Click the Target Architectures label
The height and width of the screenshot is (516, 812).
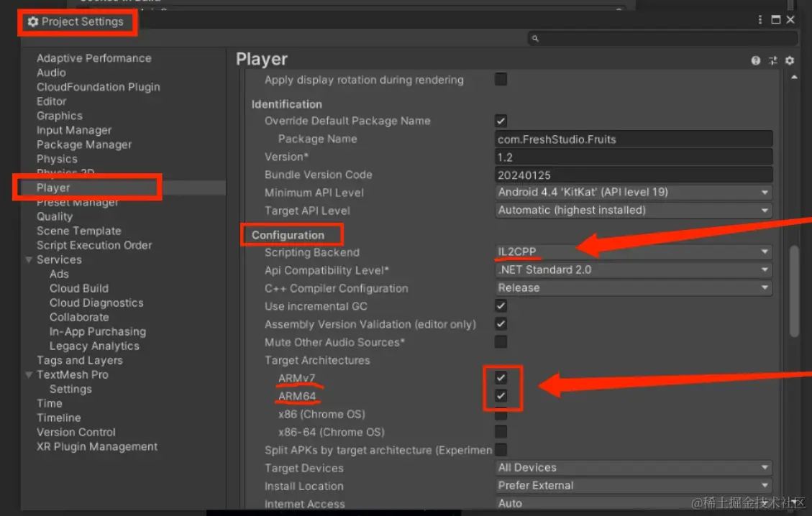coord(317,360)
